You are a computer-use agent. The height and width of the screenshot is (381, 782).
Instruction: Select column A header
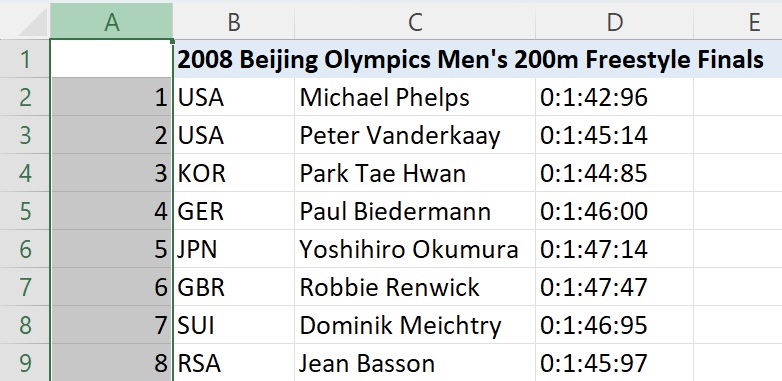click(x=111, y=21)
